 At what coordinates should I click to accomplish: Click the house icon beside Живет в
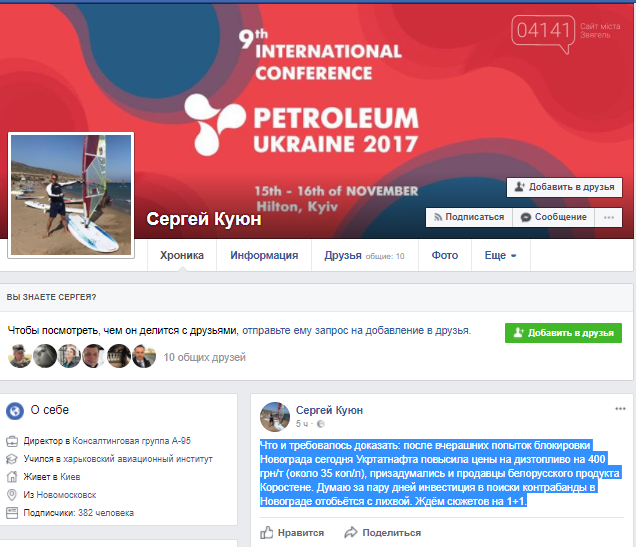coord(12,477)
